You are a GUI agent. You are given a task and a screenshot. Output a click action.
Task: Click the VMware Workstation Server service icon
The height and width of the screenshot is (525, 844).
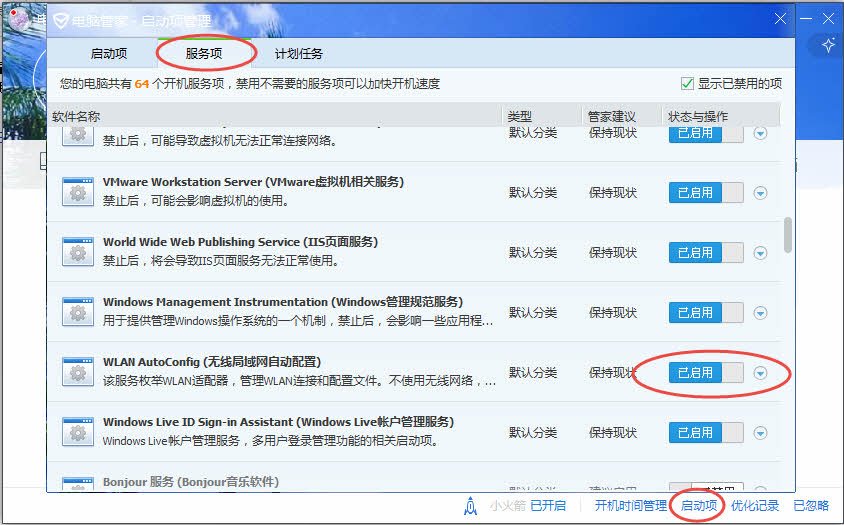pos(78,192)
